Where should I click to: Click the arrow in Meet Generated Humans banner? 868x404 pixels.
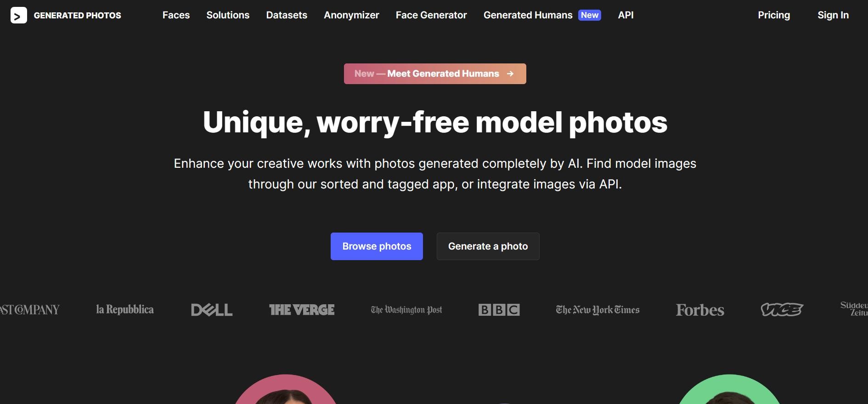(510, 74)
